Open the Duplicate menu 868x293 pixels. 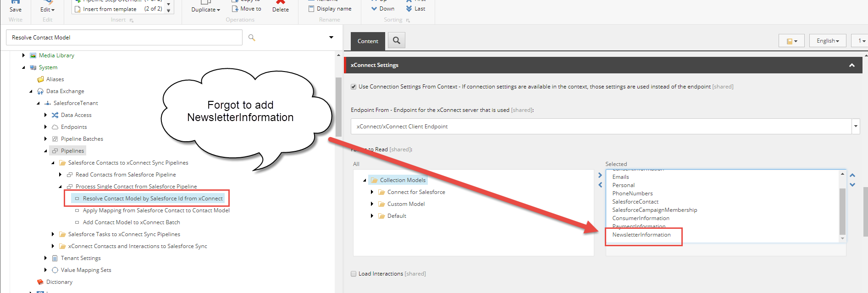click(x=205, y=9)
